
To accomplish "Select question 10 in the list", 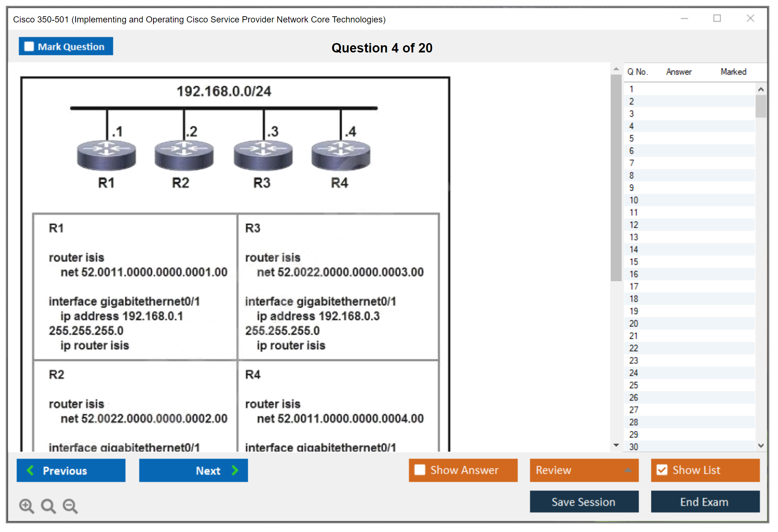I will click(634, 200).
